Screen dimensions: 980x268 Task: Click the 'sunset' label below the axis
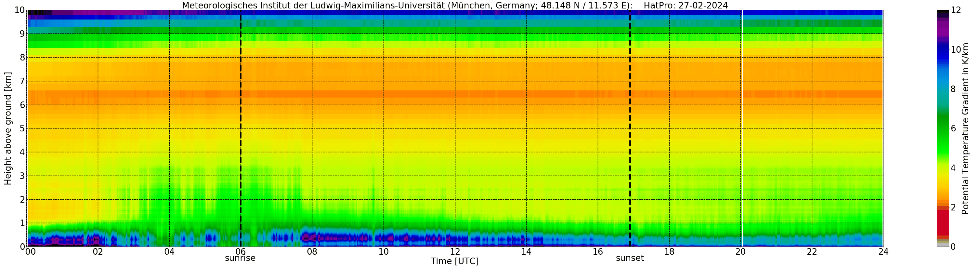coord(630,258)
